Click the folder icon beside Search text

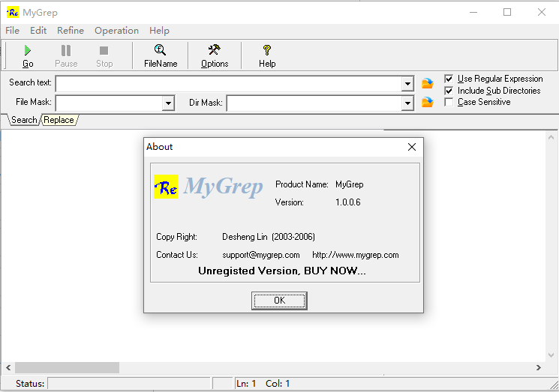click(x=428, y=83)
